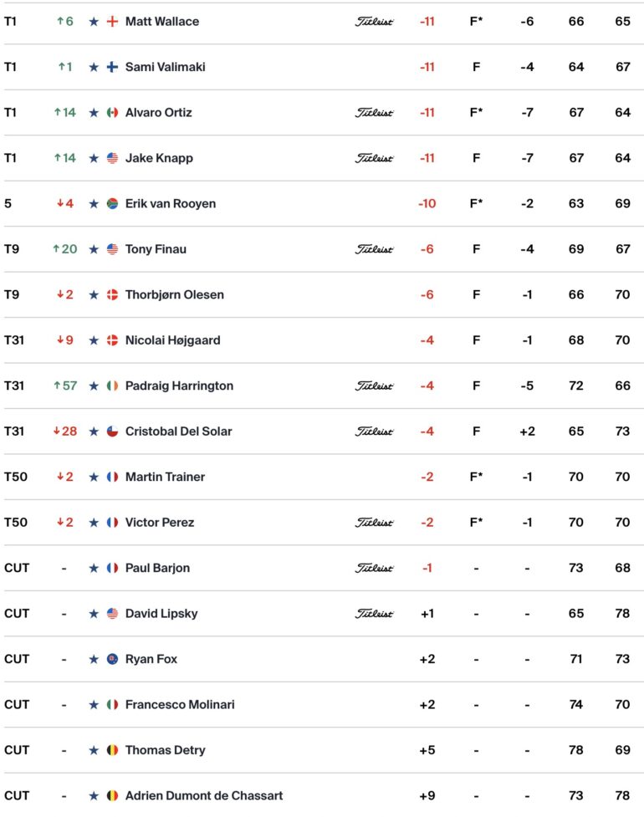Expand Francesco Molinari's leaderboard row
Image resolution: width=644 pixels, height=817 pixels.
pos(324,704)
